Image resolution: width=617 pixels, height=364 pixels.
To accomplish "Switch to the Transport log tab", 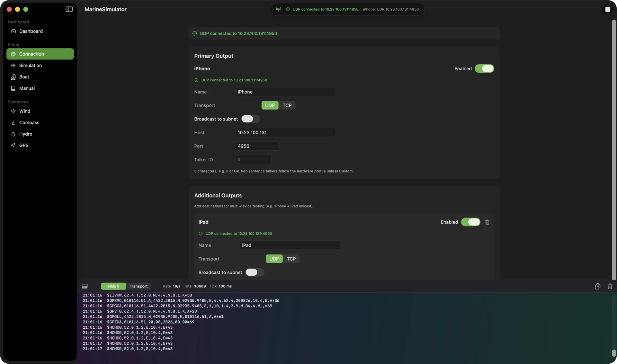I will (139, 286).
